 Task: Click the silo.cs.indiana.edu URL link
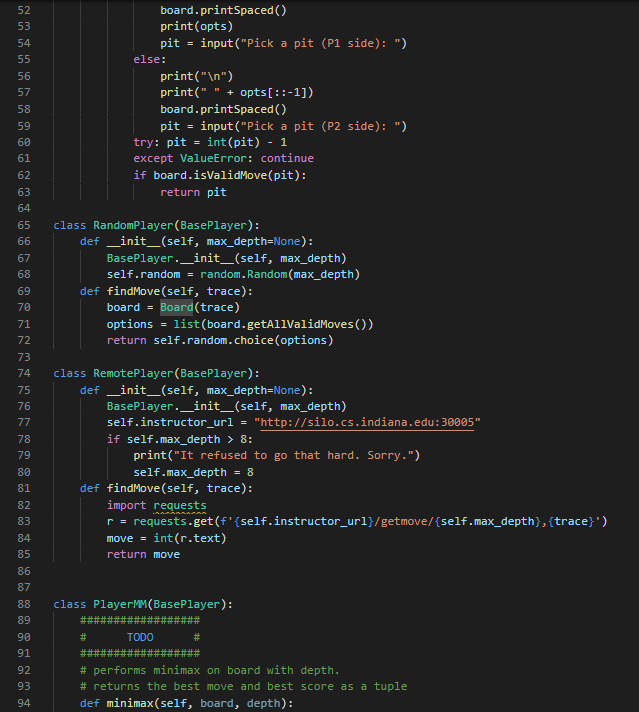(367, 422)
